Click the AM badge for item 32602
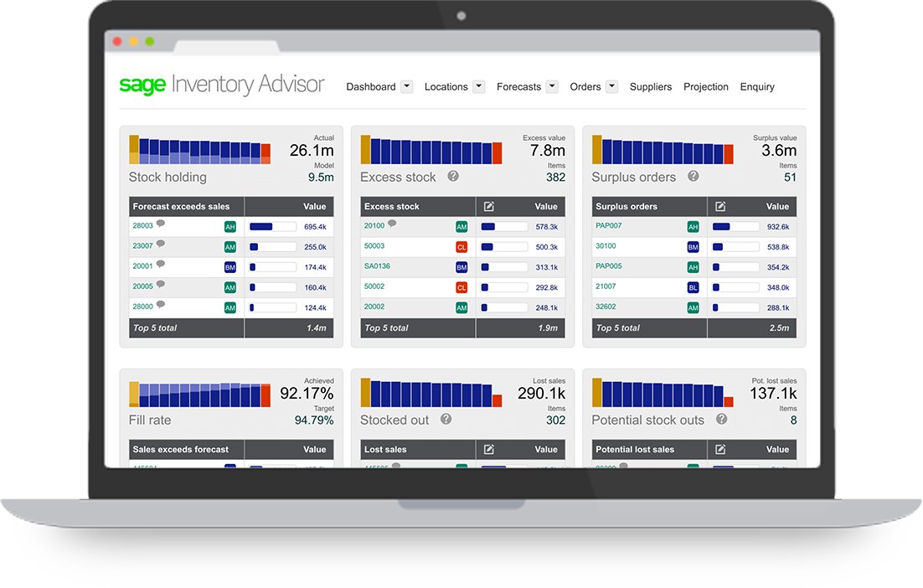The height and width of the screenshot is (588, 923). tap(694, 308)
